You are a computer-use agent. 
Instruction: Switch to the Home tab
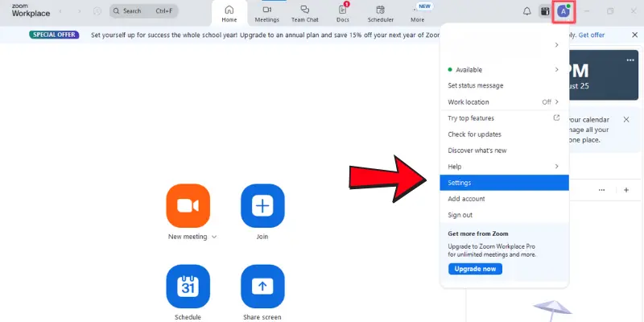(x=229, y=14)
